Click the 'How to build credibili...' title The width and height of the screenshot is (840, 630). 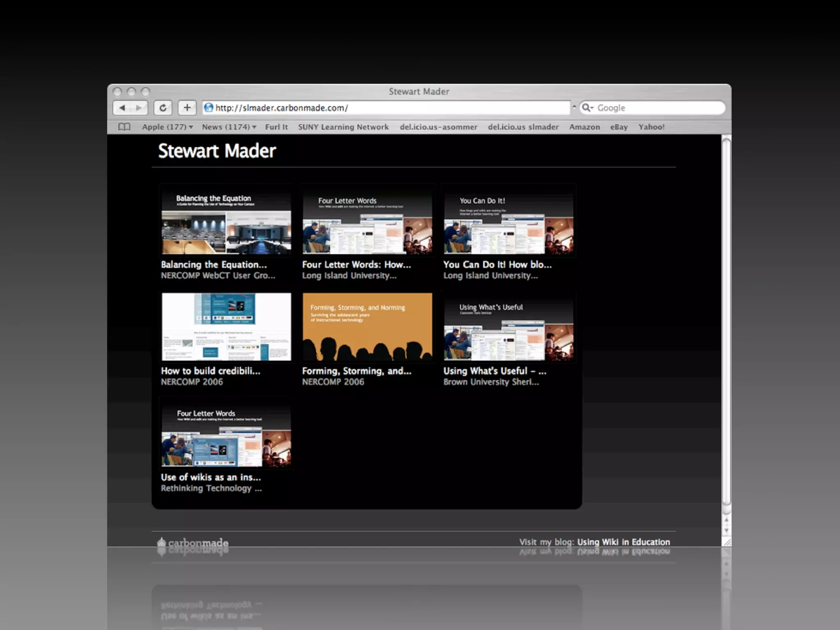[x=210, y=371]
